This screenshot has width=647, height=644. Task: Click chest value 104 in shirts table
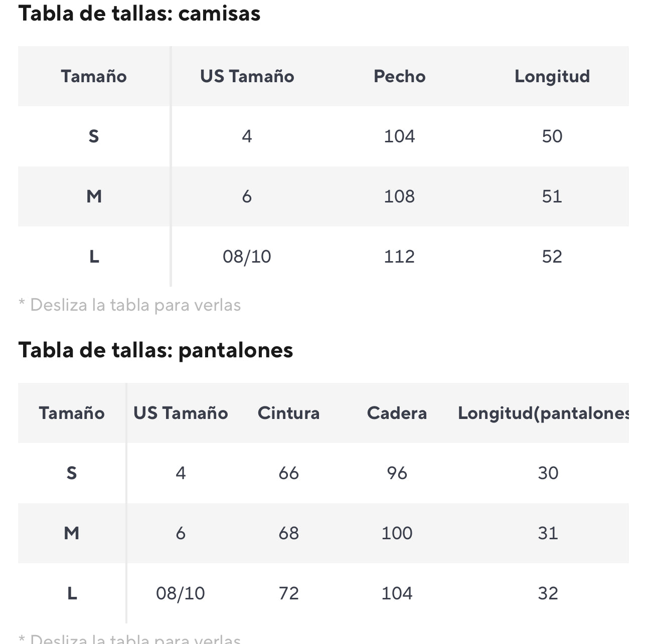tap(399, 136)
